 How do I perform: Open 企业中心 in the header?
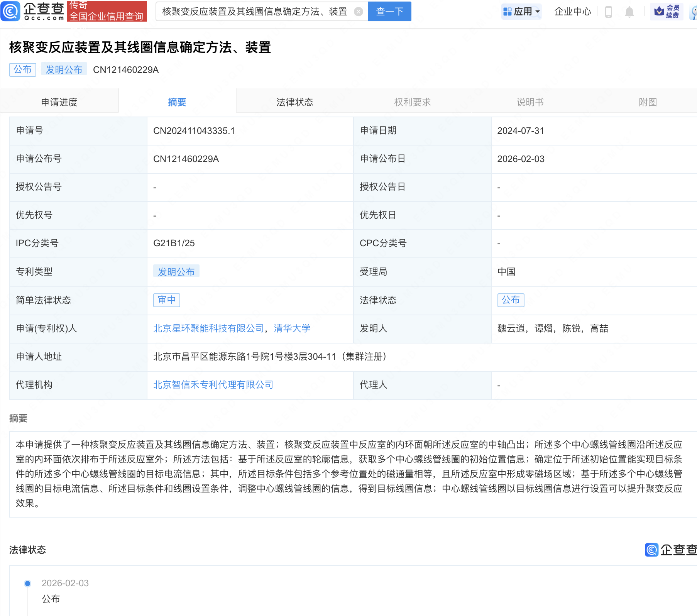[x=572, y=12]
